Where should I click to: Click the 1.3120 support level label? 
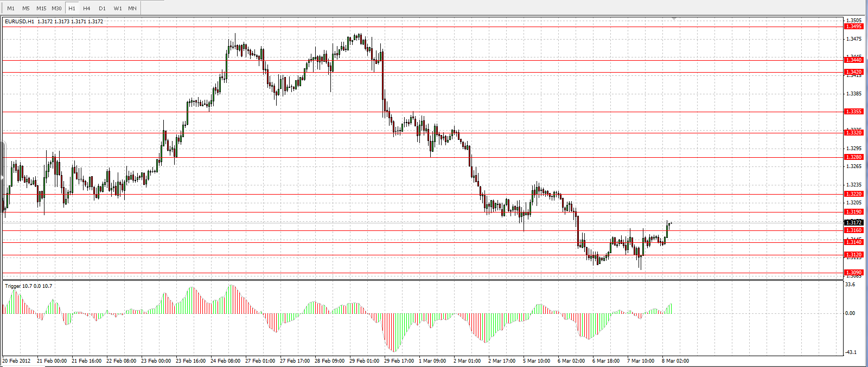pos(854,255)
